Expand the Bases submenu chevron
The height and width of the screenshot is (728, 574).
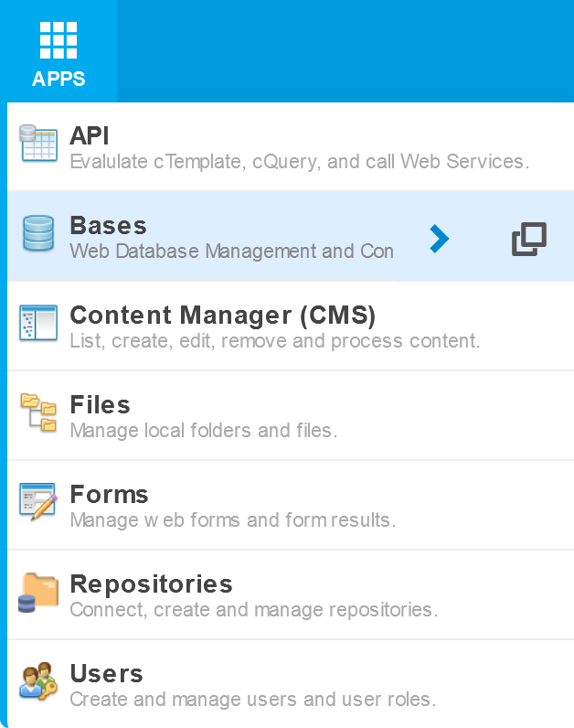(x=440, y=240)
